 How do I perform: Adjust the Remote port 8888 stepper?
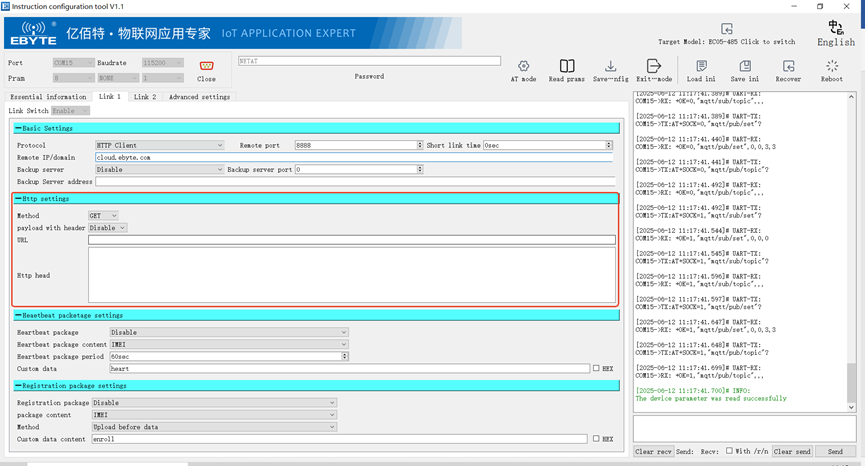pyautogui.click(x=420, y=145)
